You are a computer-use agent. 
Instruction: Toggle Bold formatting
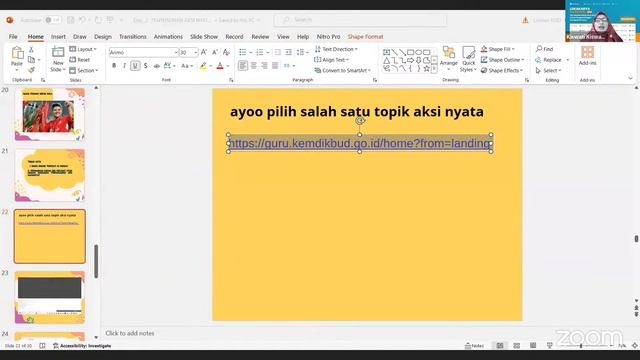coord(114,66)
